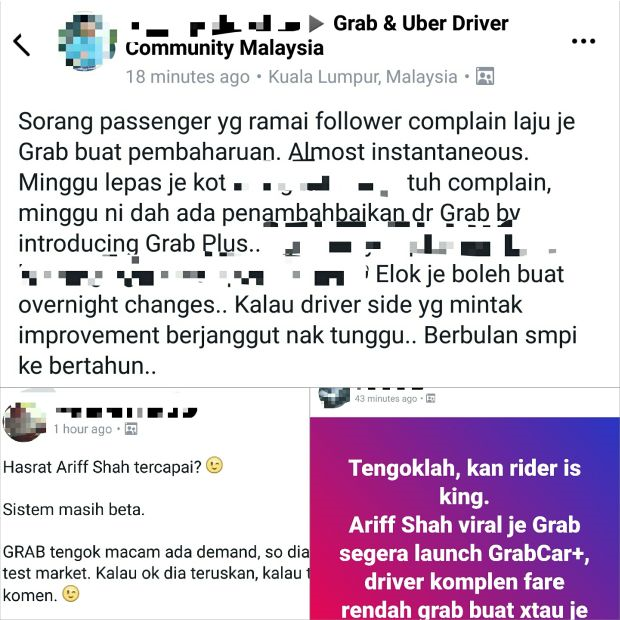Image resolution: width=620 pixels, height=620 pixels.
Task: Click audience icon next to 1 hour ago
Action: (131, 429)
